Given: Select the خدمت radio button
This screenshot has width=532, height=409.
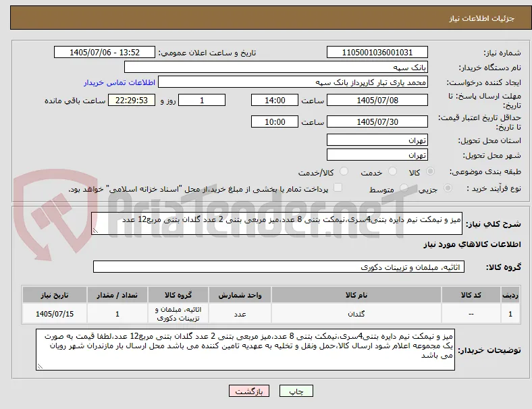Looking at the screenshot, I should (392, 171).
